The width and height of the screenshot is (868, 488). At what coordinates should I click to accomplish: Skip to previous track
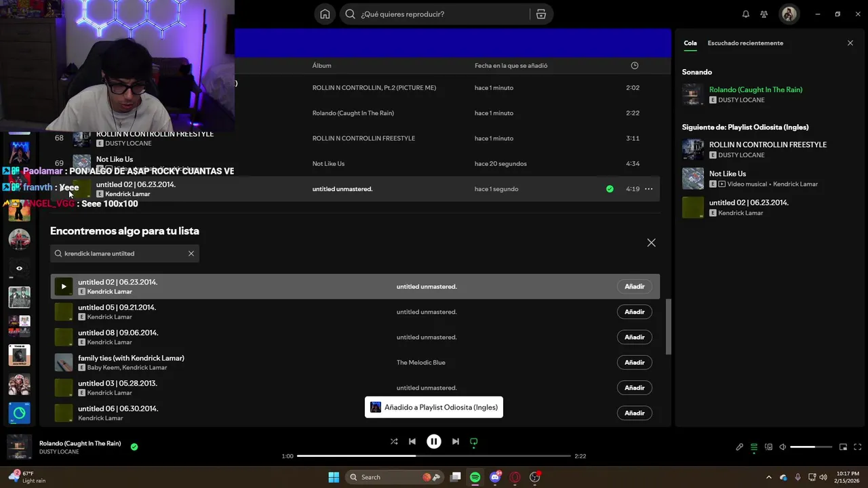[x=412, y=441]
